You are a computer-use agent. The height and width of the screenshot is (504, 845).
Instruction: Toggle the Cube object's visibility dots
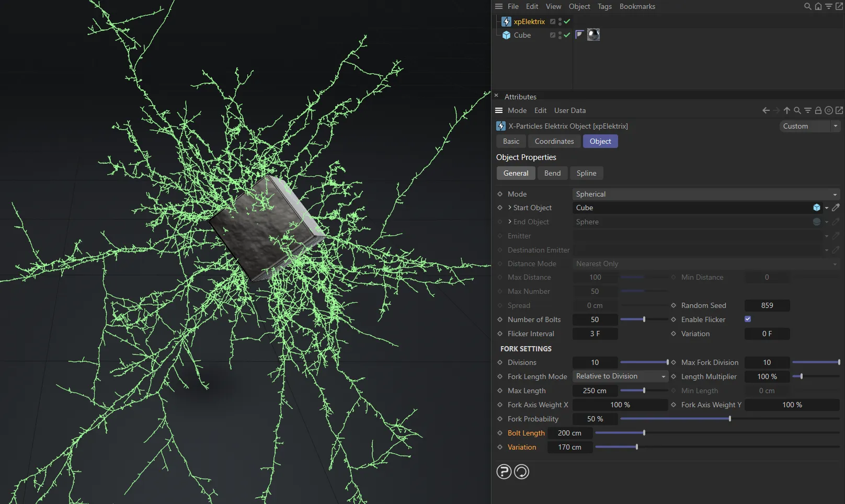tap(559, 35)
